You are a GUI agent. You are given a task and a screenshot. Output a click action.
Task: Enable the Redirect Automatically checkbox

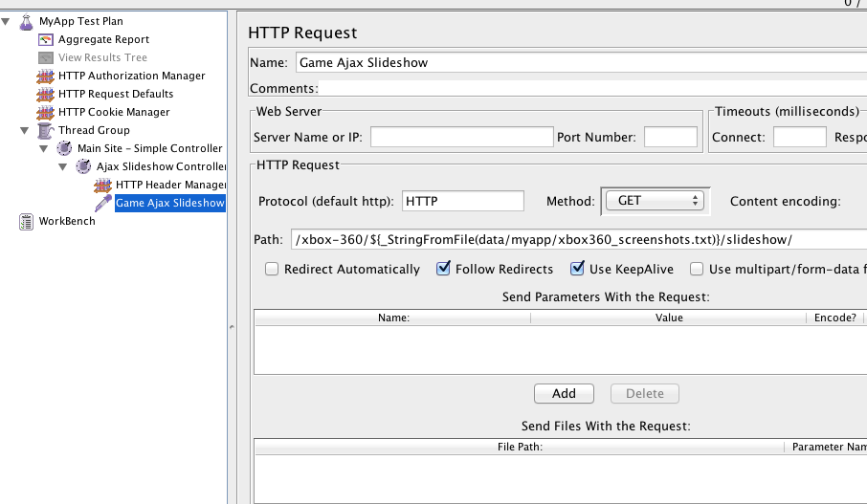pos(272,270)
